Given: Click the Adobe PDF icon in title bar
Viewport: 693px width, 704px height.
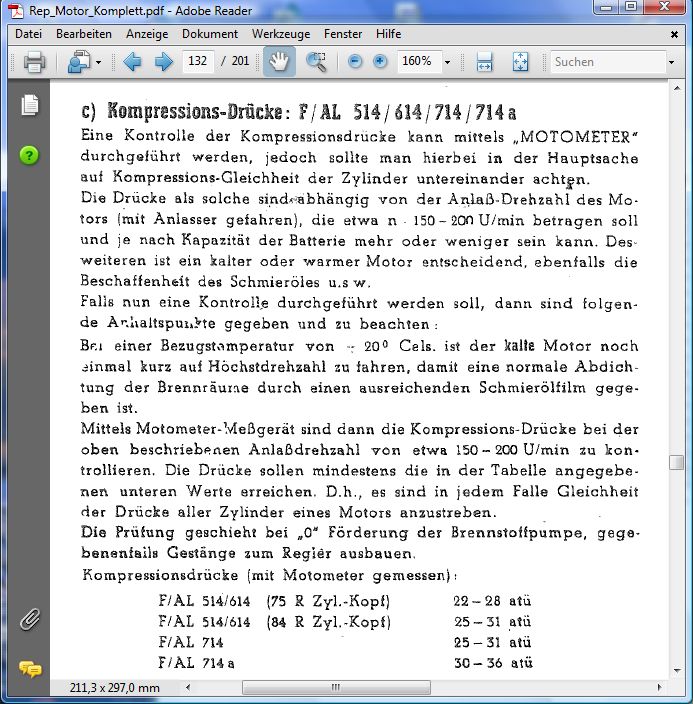Looking at the screenshot, I should point(17,10).
